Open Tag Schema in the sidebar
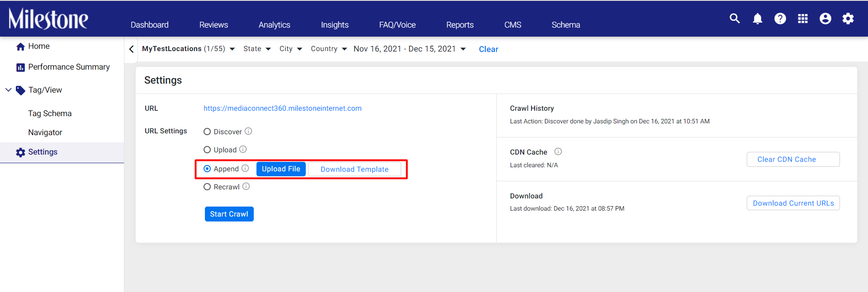The width and height of the screenshot is (868, 292). point(50,113)
